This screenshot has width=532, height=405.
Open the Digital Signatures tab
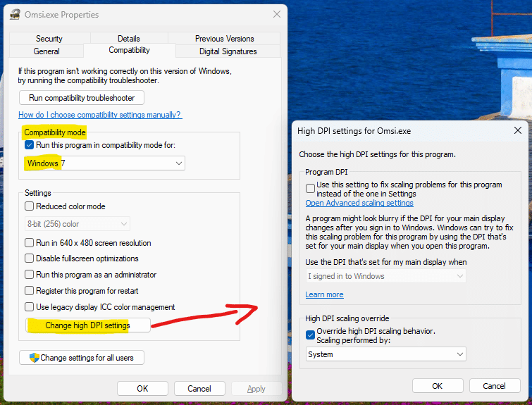tap(228, 51)
